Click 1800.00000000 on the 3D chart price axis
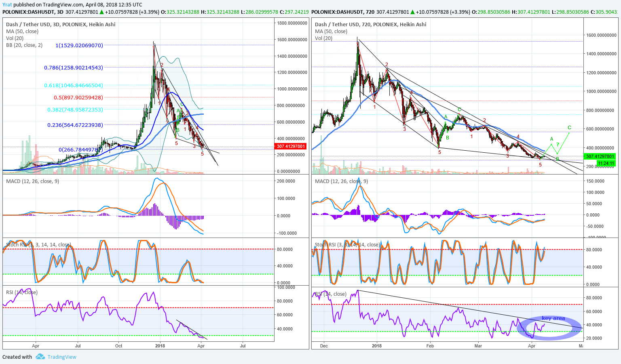Screen dimensions: 621x364 (292, 23)
